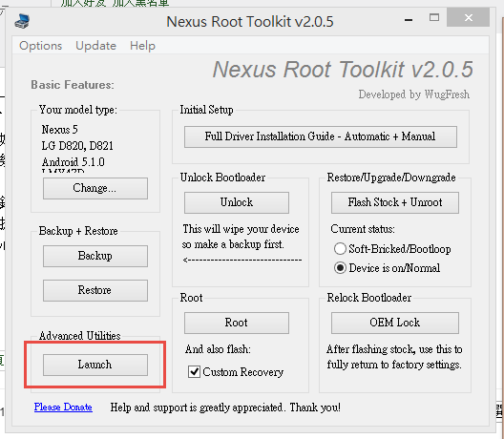The height and width of the screenshot is (439, 504).
Task: Click the 'LG D820, D821' model text
Action: (77, 146)
